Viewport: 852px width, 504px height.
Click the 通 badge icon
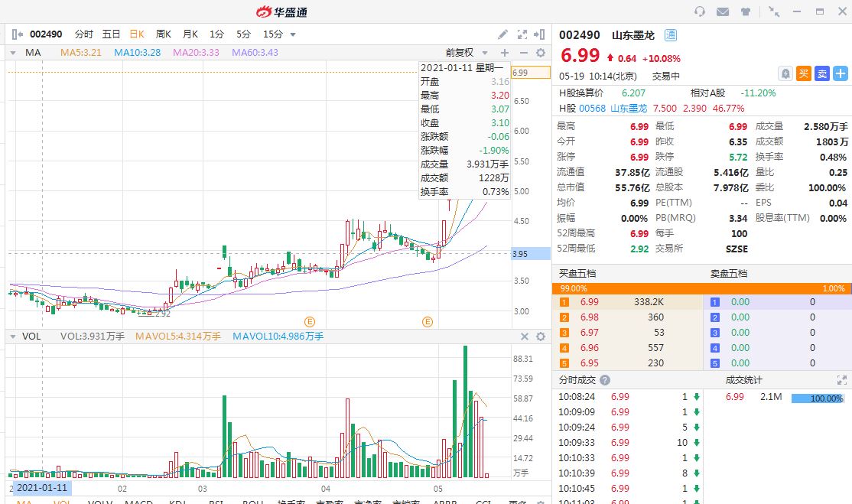[x=671, y=35]
